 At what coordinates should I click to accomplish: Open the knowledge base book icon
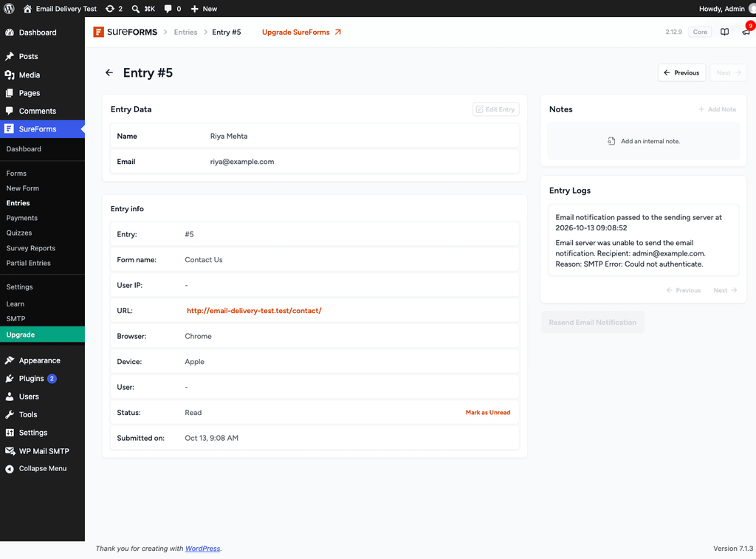coord(724,32)
